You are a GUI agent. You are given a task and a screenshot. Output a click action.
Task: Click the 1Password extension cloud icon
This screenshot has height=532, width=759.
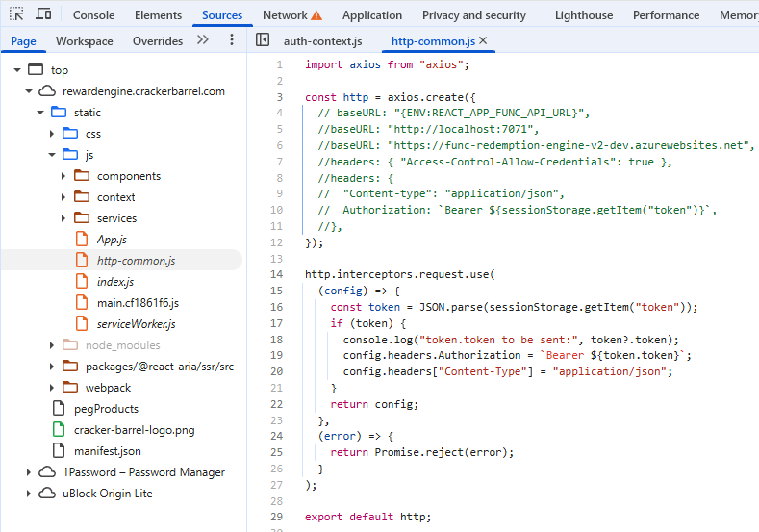coord(47,472)
